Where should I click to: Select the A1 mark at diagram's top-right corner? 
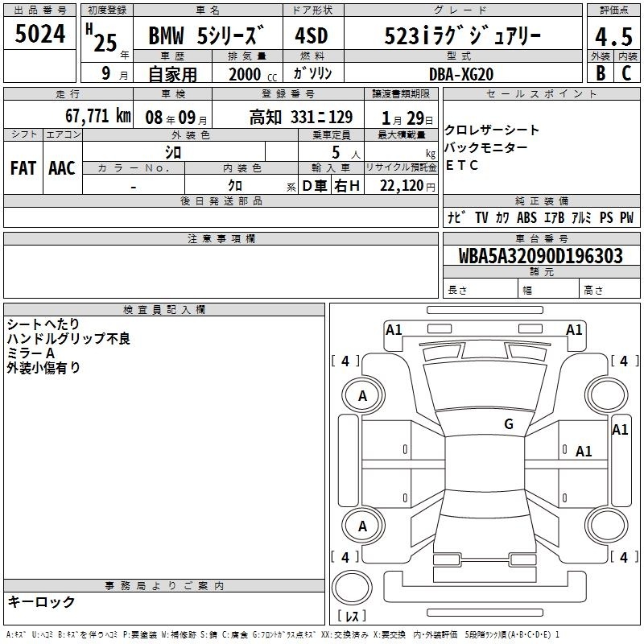pos(574,329)
